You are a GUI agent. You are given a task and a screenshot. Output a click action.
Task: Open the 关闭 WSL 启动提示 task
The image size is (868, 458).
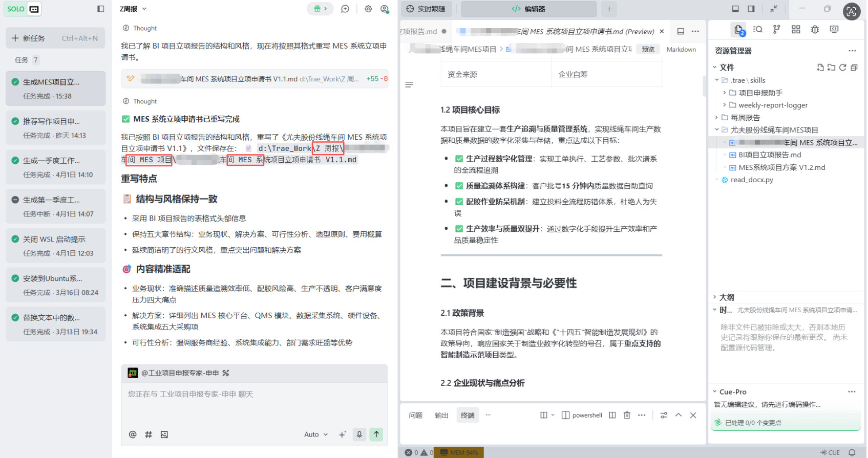pyautogui.click(x=55, y=246)
